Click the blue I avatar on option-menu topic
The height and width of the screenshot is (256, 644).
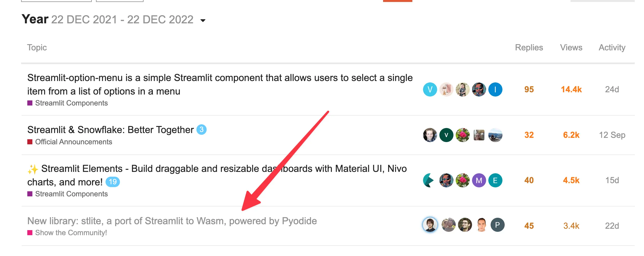(495, 89)
